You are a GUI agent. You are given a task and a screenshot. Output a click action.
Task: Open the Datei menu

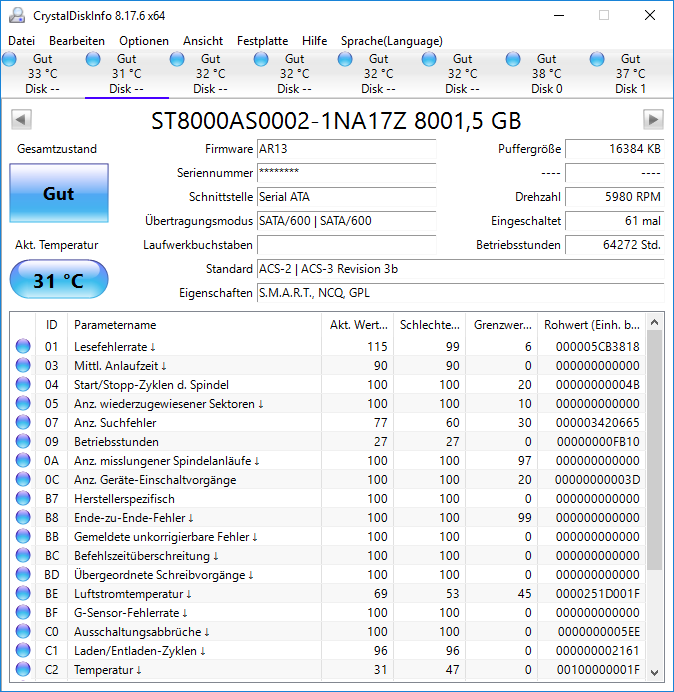pyautogui.click(x=21, y=41)
